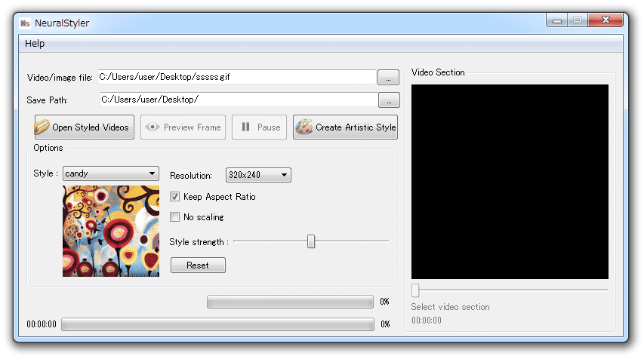Click the upper progress bar at 0%

tap(290, 302)
